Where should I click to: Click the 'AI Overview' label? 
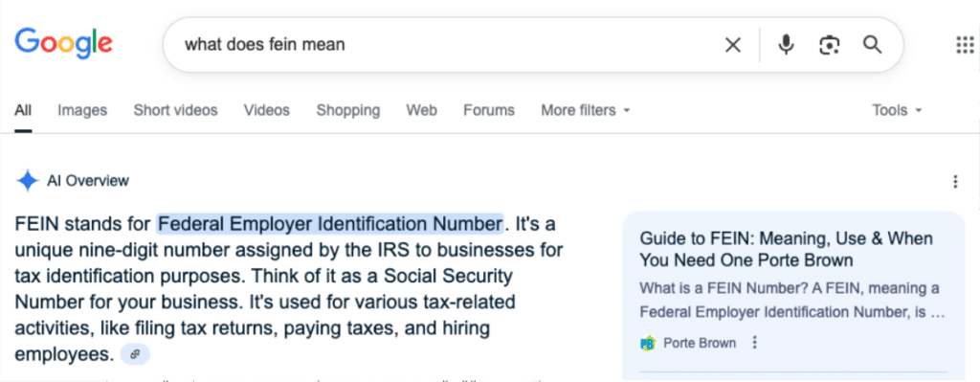click(88, 181)
